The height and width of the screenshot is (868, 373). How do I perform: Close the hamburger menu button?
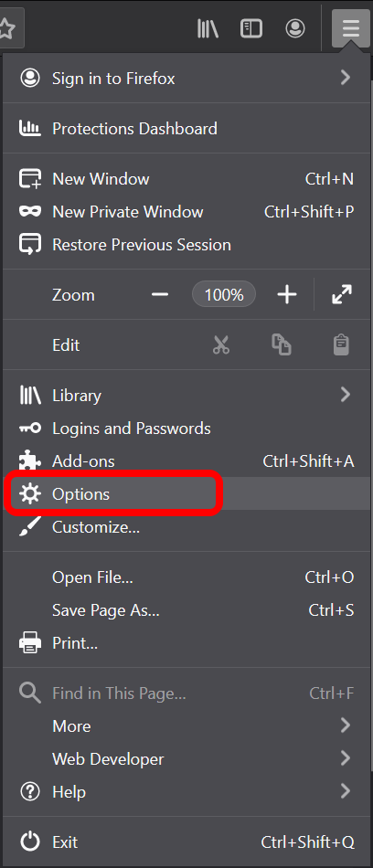(351, 27)
